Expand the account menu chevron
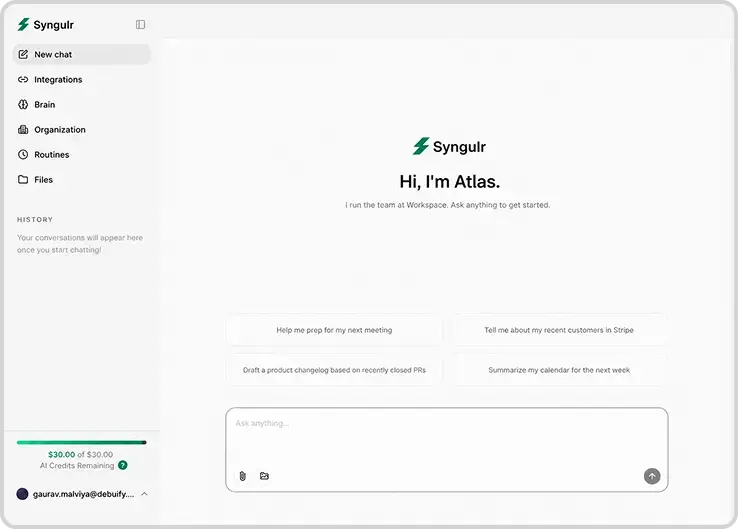The image size is (738, 529). [144, 494]
